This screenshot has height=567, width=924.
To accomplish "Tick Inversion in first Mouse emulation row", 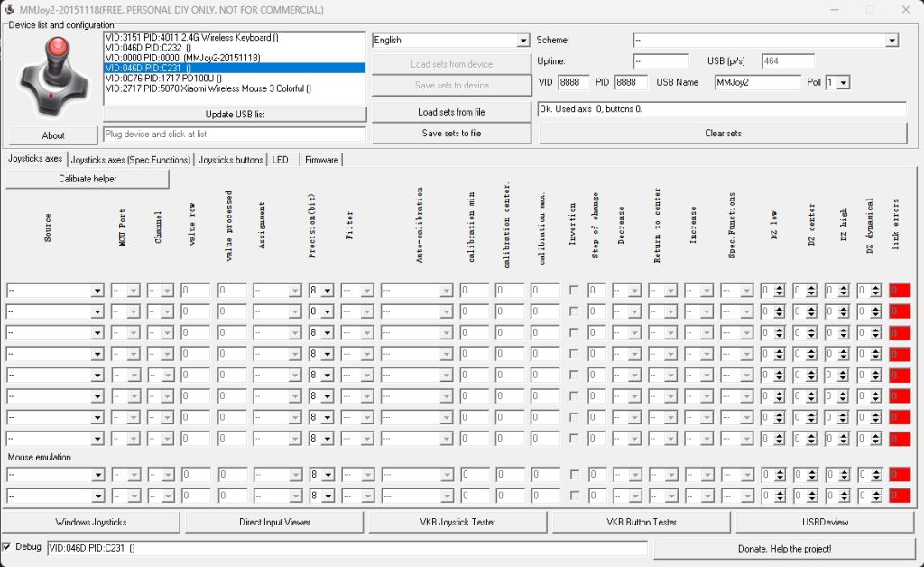I will tap(574, 475).
